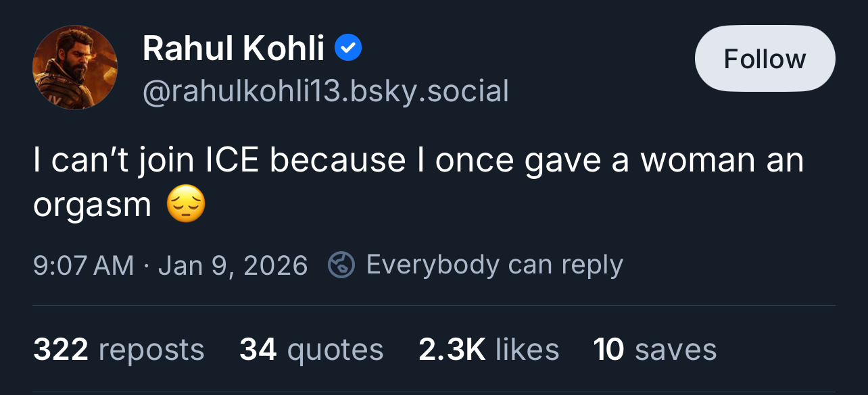
Task: Open the @rahulkohli13.bsky.social handle link
Action: [325, 90]
